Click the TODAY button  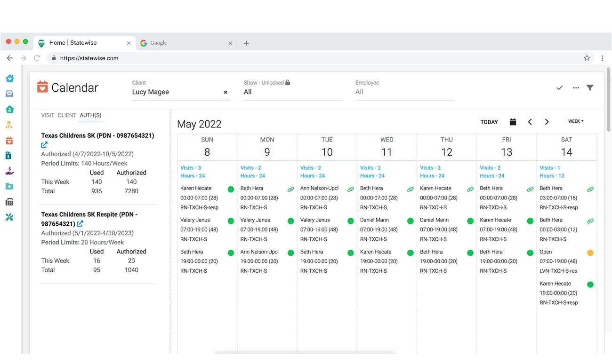click(489, 122)
